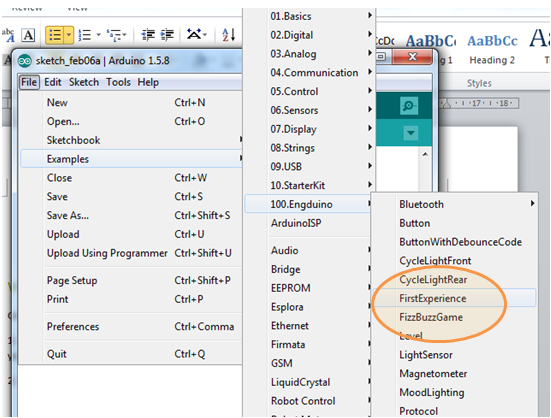This screenshot has width=551, height=418.
Task: Open the Tools menu in Arduino
Action: (x=118, y=82)
